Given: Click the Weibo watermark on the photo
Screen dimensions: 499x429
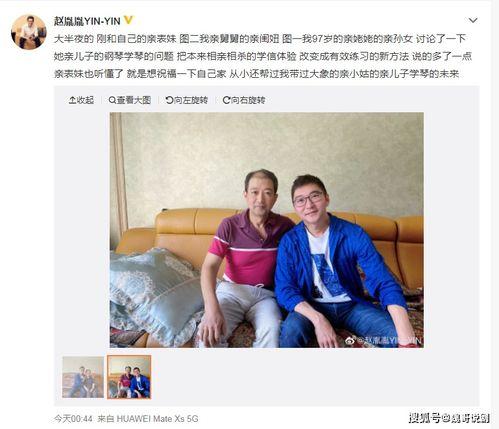Looking at the screenshot, I should pos(384,340).
